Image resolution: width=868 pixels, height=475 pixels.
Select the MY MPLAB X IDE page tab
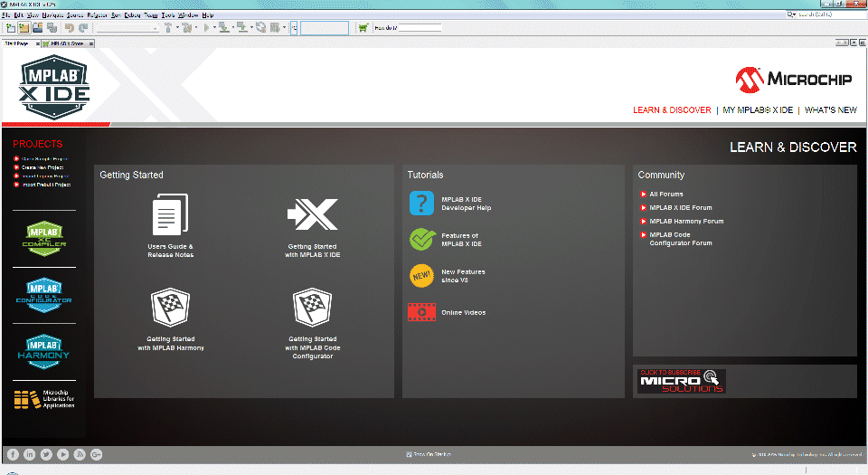click(x=758, y=110)
